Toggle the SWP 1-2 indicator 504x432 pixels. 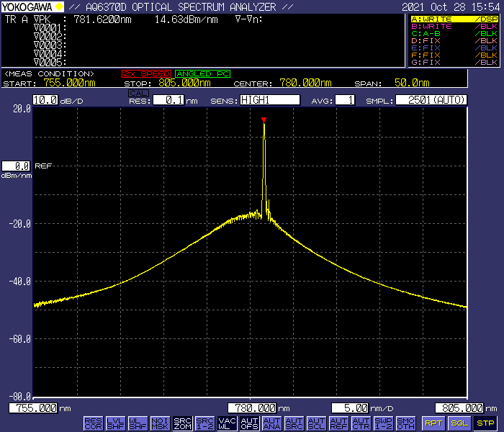click(384, 423)
